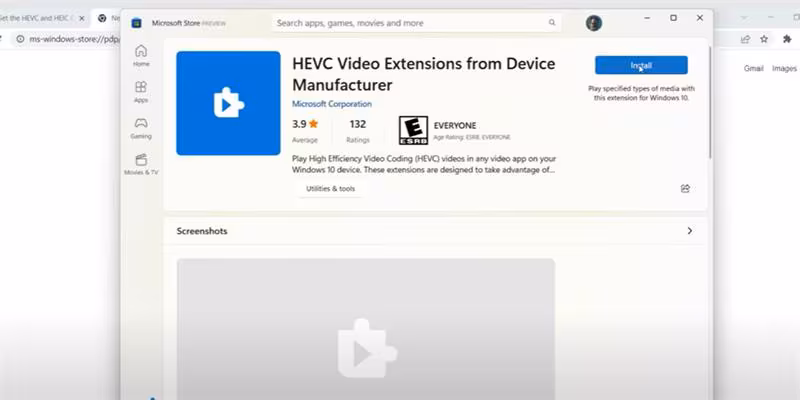Open the Gmail link in browser

coord(754,68)
